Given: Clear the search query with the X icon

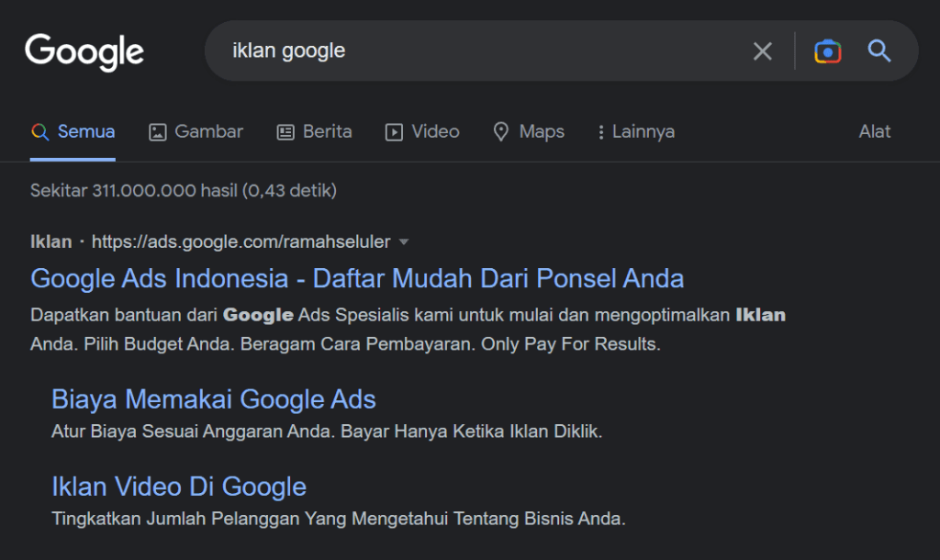Looking at the screenshot, I should 762,51.
